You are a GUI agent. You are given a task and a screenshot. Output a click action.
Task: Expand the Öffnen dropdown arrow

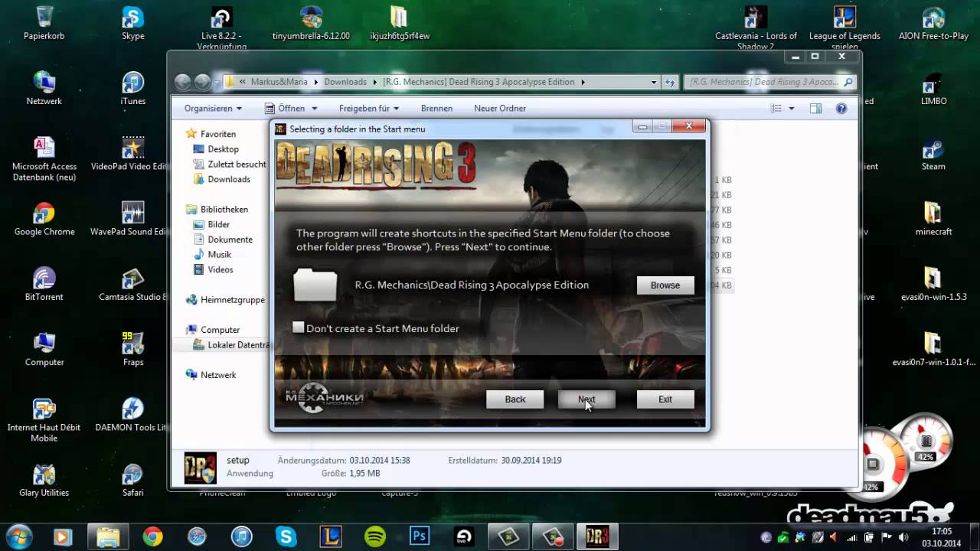coord(315,109)
